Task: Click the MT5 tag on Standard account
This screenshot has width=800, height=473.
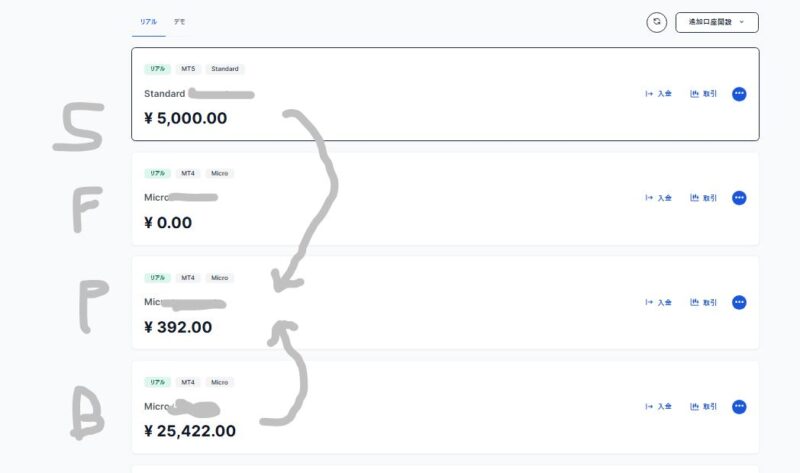Action: click(x=188, y=69)
